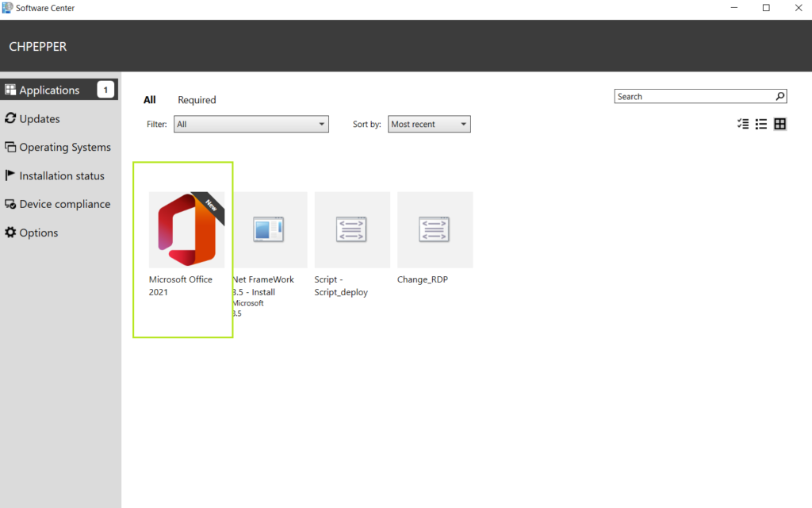Viewport: 812px width, 508px height.
Task: Click the Software Center title bar icon
Action: pyautogui.click(x=7, y=8)
